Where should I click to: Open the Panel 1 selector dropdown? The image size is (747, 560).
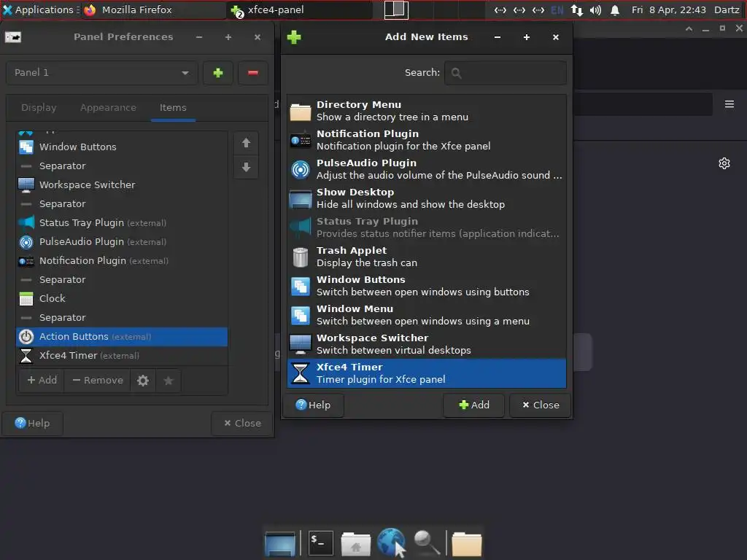click(x=102, y=73)
